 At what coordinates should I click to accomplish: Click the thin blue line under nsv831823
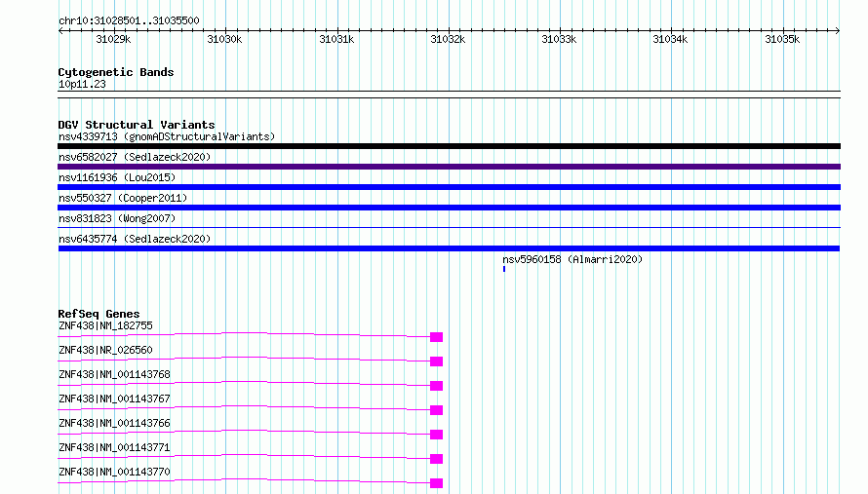pos(449,227)
